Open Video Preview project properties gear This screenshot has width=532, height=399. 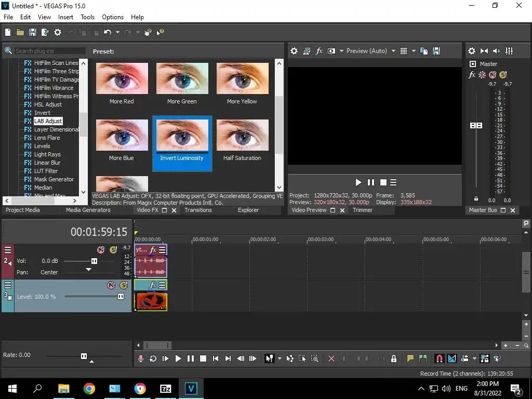tap(294, 51)
